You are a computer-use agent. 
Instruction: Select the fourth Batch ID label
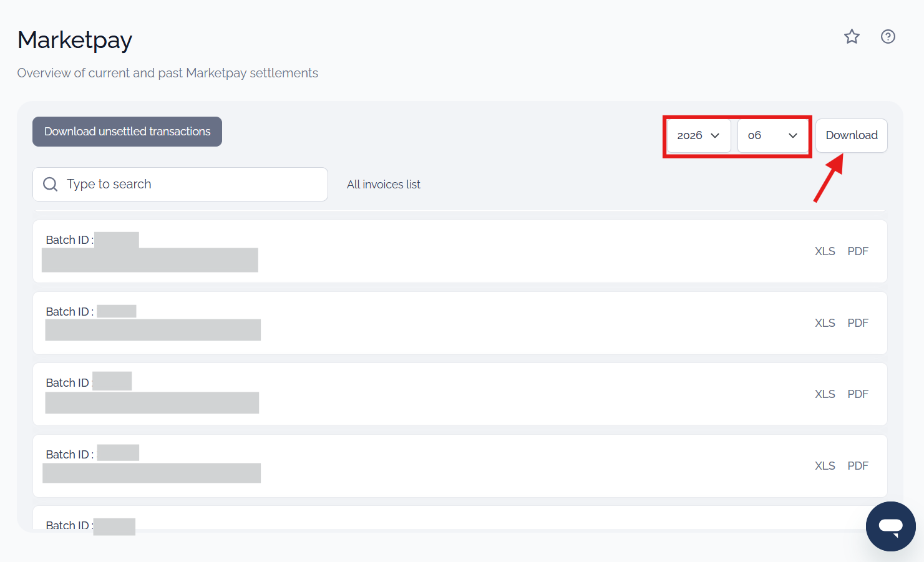69,455
